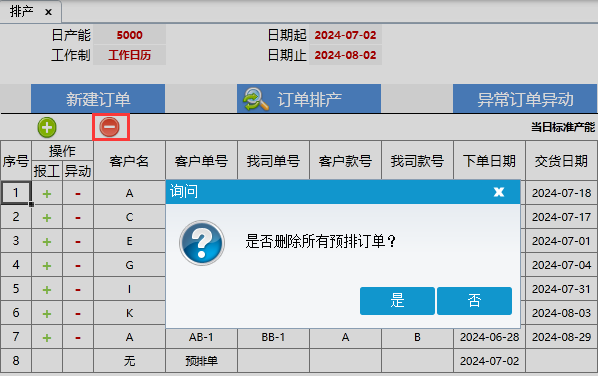Click 异动 minus in row 2
The width and height of the screenshot is (598, 376).
(x=78, y=218)
